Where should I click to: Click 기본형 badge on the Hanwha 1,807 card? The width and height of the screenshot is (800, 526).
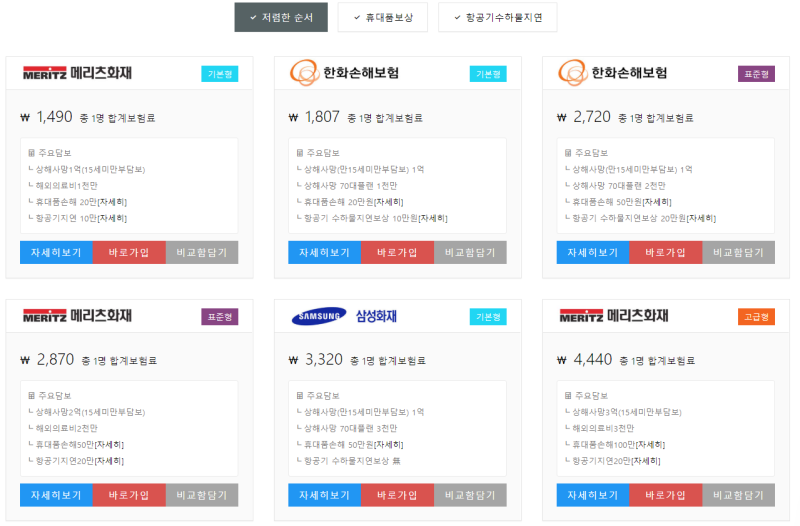[488, 74]
